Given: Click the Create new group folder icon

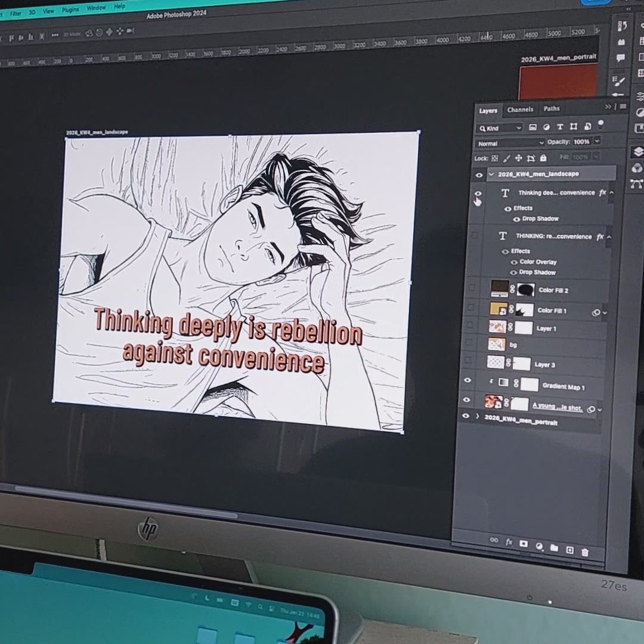Looking at the screenshot, I should (554, 548).
